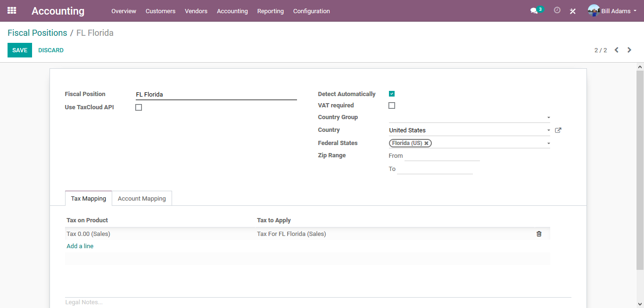Delete the Tax 0.00 mapping line
644x308 pixels.
pos(539,234)
